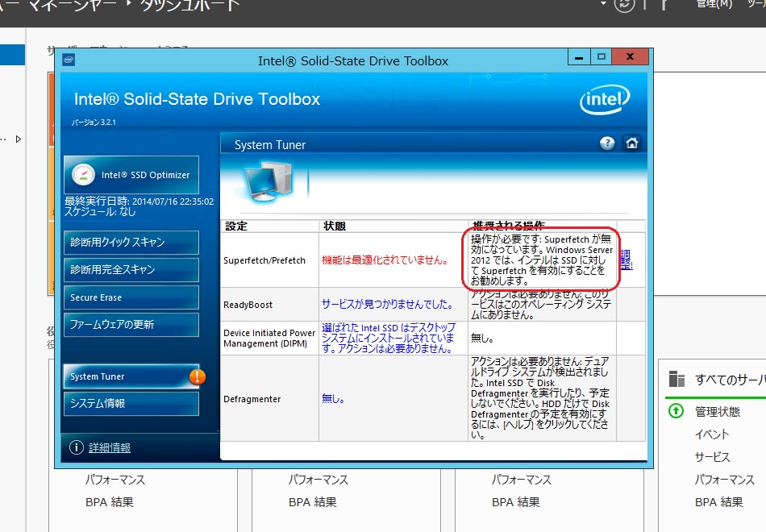Open the help question mark icon
Image resolution: width=766 pixels, height=532 pixels.
point(607,143)
